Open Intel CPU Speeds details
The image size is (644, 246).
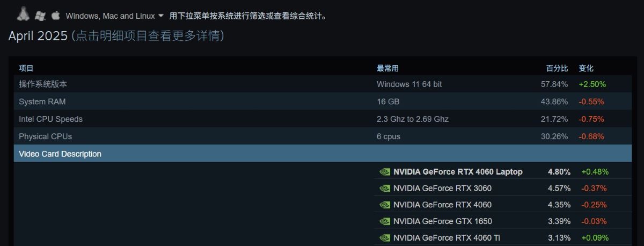point(323,119)
